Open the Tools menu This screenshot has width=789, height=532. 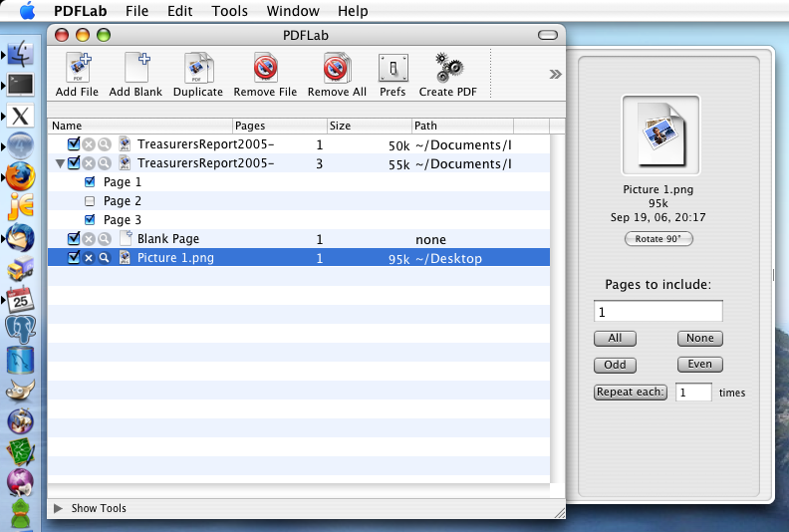(x=229, y=11)
